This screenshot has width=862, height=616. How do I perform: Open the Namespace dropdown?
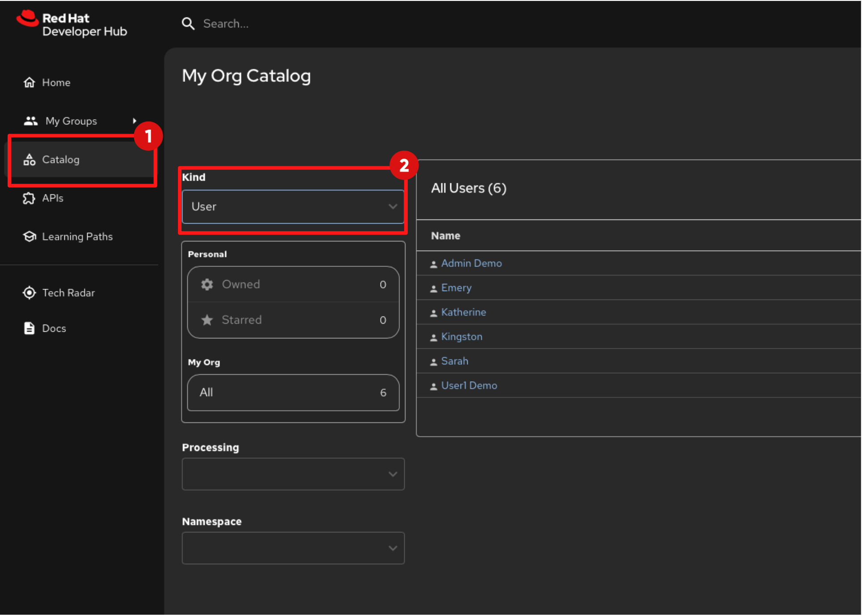click(293, 548)
